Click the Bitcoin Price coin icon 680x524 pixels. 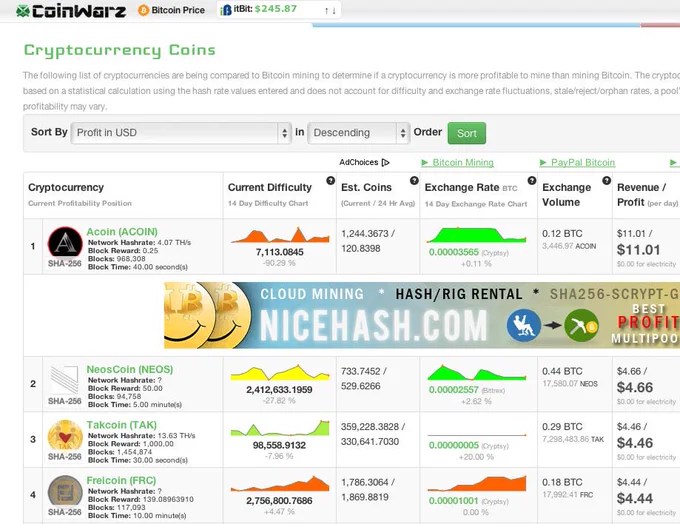coord(143,10)
